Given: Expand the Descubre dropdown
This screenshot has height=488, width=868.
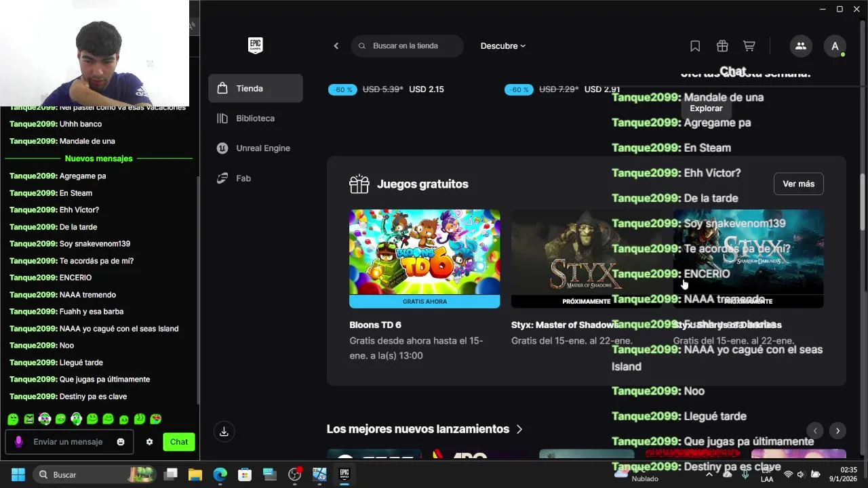Looking at the screenshot, I should pos(503,46).
